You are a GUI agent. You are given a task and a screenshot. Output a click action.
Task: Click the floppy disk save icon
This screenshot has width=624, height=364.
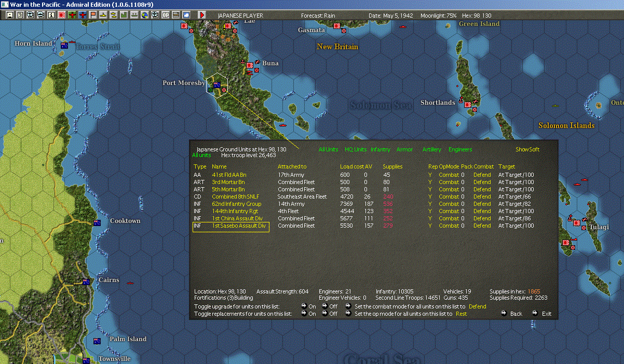pos(10,15)
